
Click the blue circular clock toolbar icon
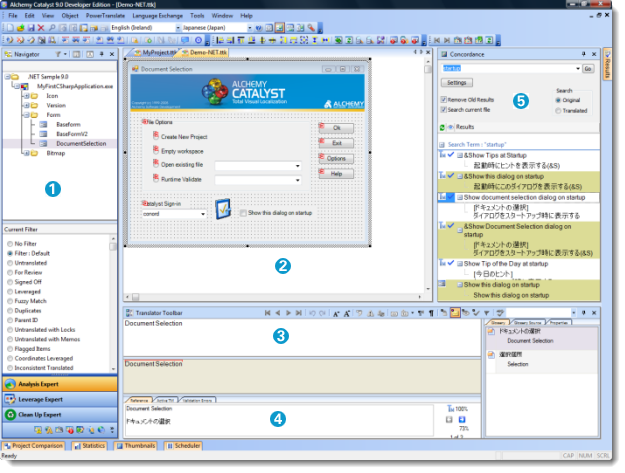(198, 40)
